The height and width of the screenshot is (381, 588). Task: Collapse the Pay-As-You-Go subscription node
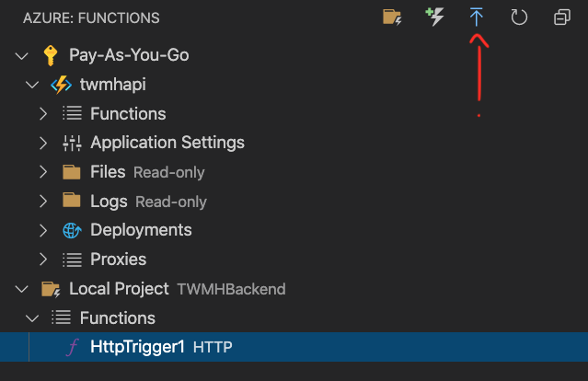22,55
